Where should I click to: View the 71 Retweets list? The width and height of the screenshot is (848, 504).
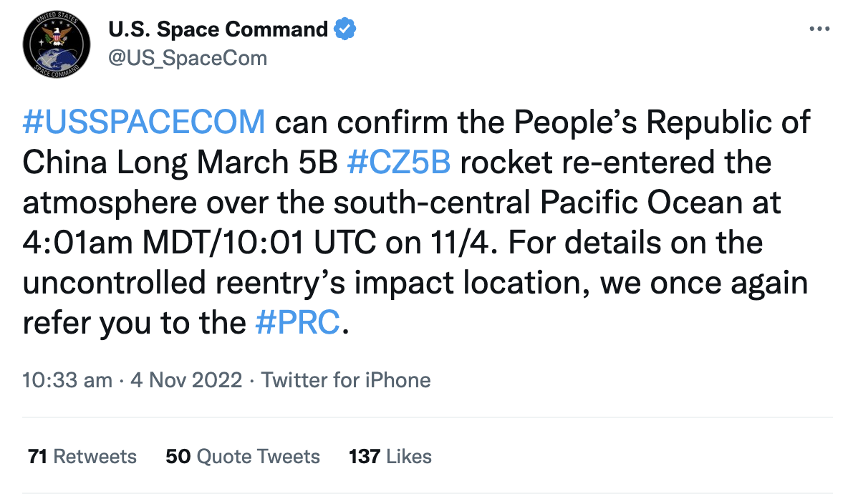(82, 457)
